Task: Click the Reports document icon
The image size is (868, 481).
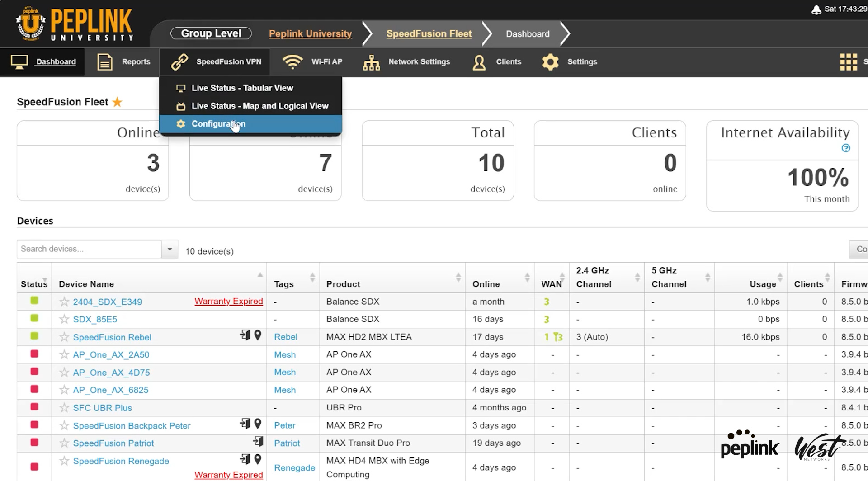Action: coord(104,62)
